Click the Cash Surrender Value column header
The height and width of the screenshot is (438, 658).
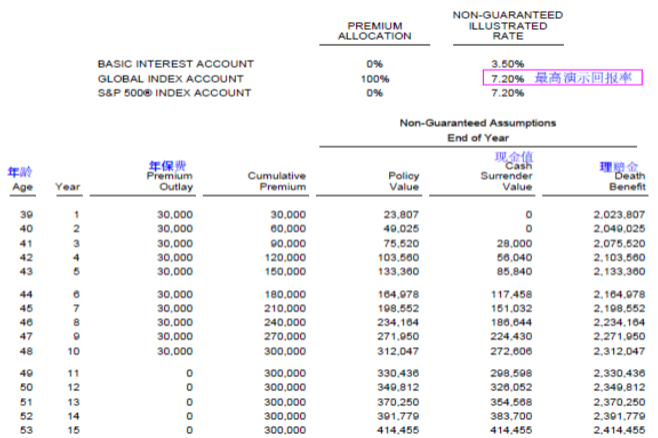pyautogui.click(x=507, y=177)
